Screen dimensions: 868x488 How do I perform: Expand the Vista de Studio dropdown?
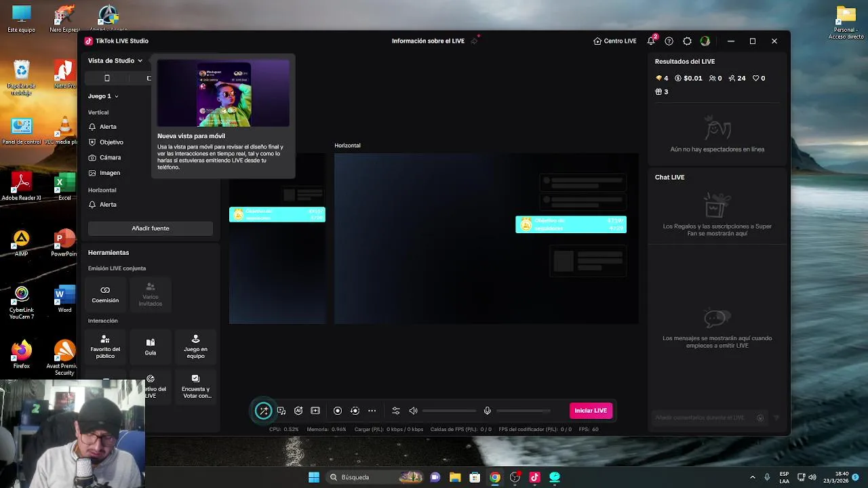[115, 60]
